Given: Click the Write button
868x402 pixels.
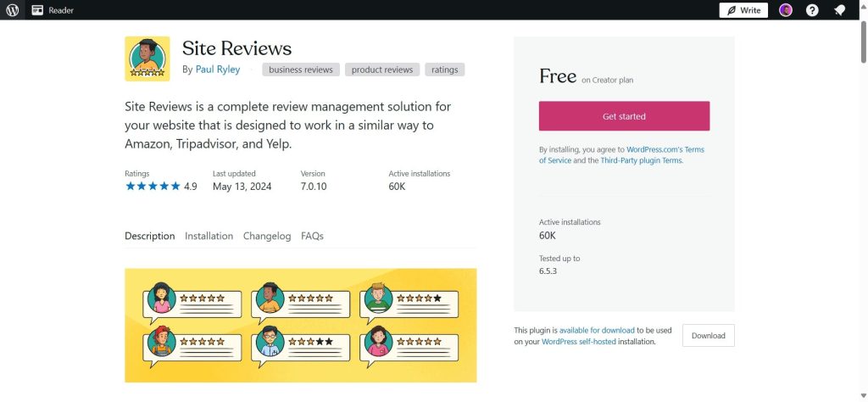Looking at the screenshot, I should pyautogui.click(x=743, y=10).
